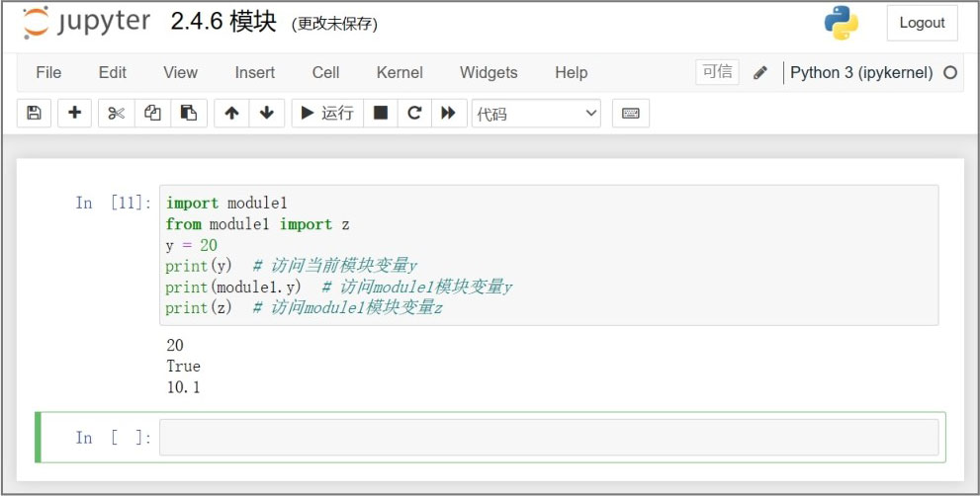Click the In [11] code cell editor
The height and width of the screenshot is (496, 980).
(x=549, y=255)
